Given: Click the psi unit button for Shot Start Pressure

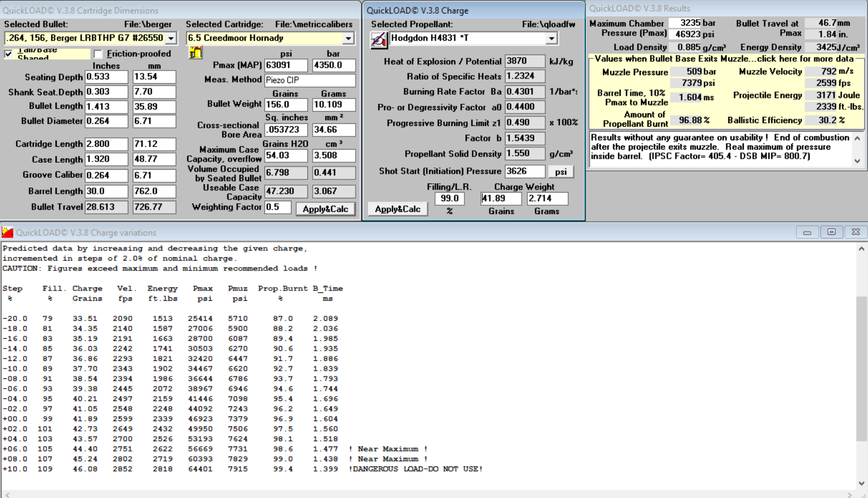Looking at the screenshot, I should 561,172.
